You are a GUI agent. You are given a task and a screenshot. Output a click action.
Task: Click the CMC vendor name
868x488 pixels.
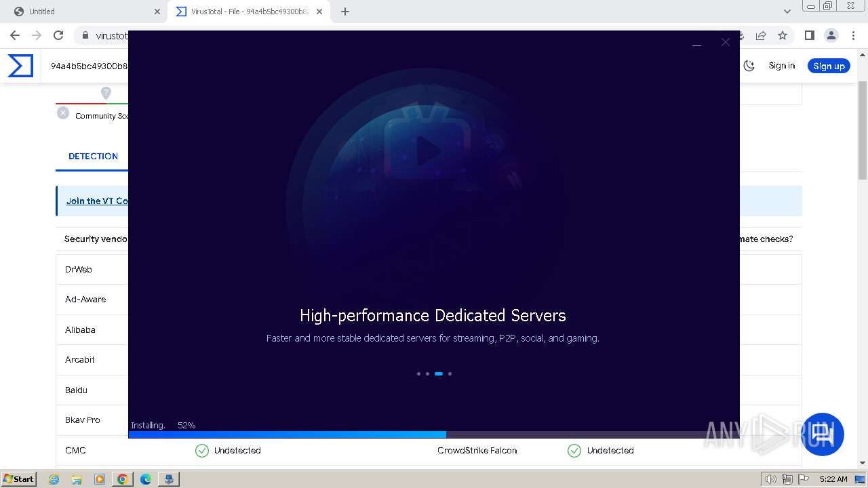pos(75,450)
